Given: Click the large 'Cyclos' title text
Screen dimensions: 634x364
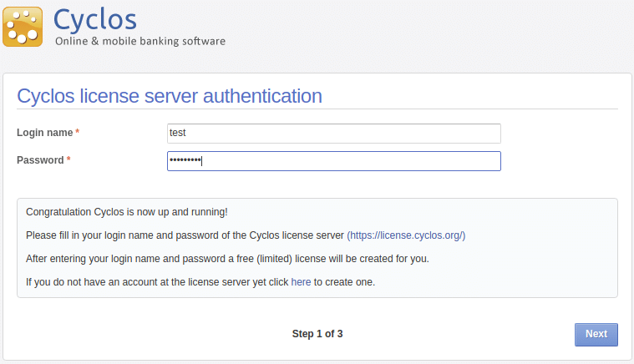Looking at the screenshot, I should (95, 19).
